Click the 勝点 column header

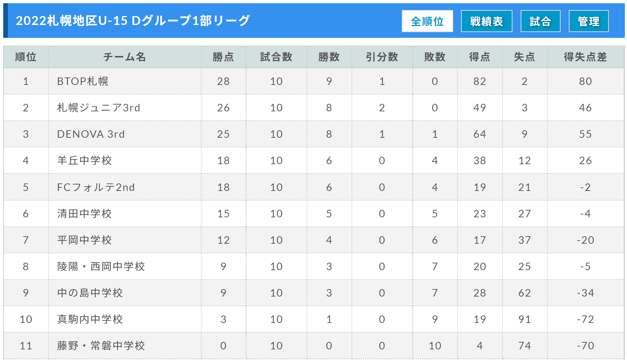[x=223, y=57]
